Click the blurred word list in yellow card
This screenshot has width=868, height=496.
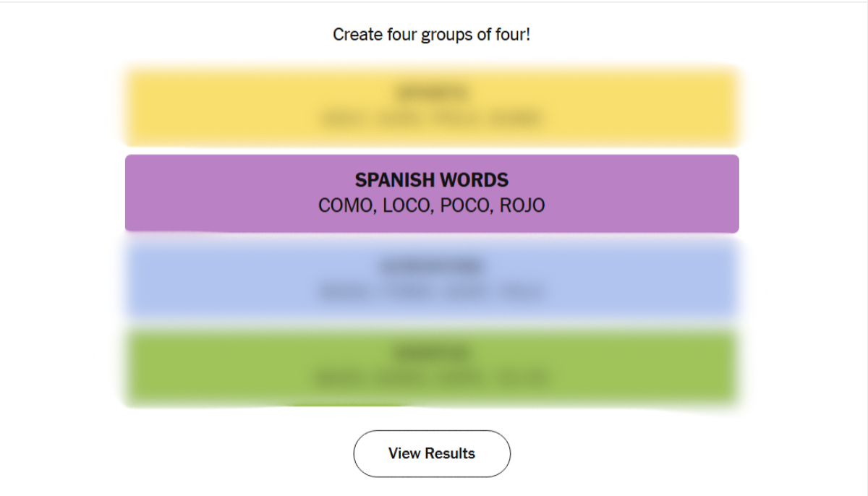[x=432, y=119]
